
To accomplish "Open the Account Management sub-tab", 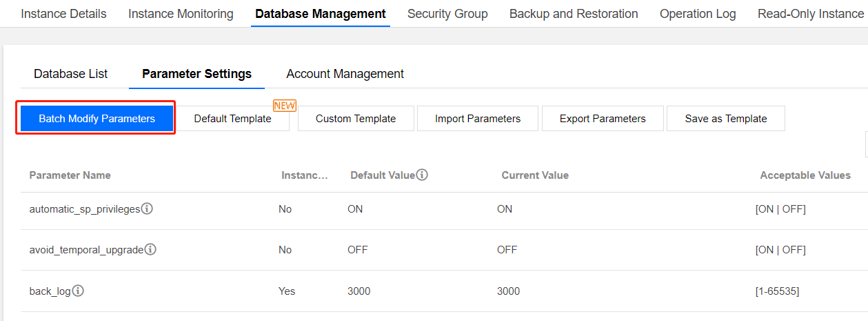I will (x=345, y=74).
